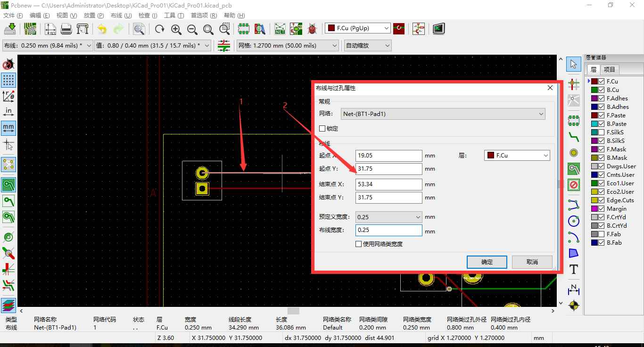Open the 网格 1.2700 mm grid dropdown
The height and width of the screenshot is (347, 644).
pos(288,46)
